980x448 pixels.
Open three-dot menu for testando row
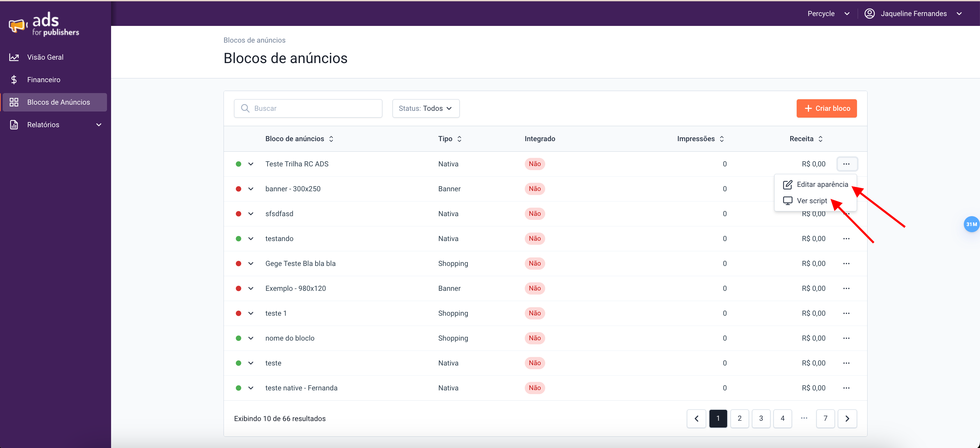(846, 239)
